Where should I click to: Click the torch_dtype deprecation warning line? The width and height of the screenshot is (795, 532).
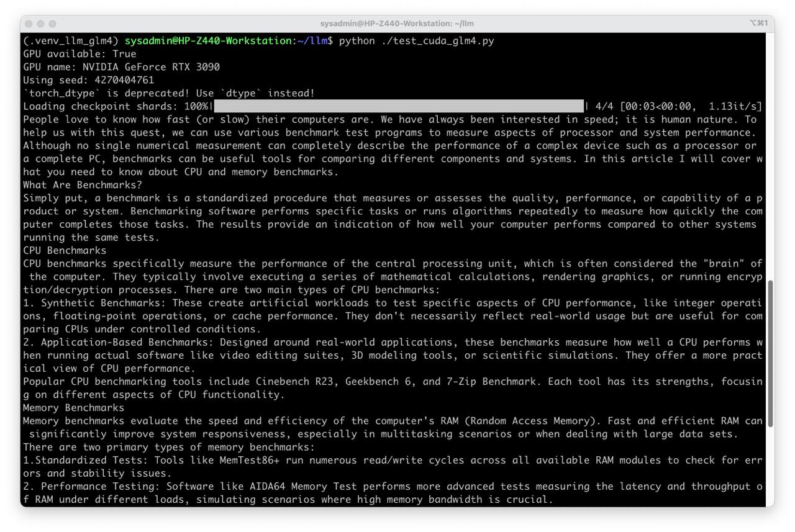click(x=168, y=93)
